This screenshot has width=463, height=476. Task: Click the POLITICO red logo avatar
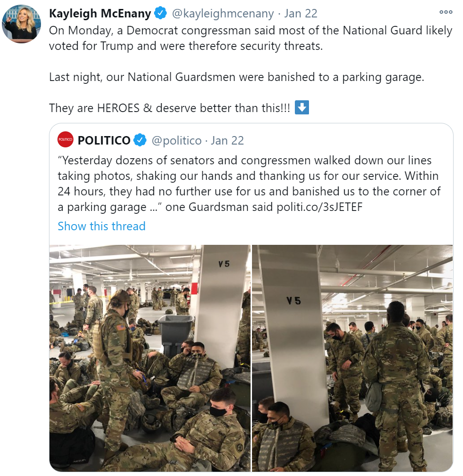click(65, 139)
